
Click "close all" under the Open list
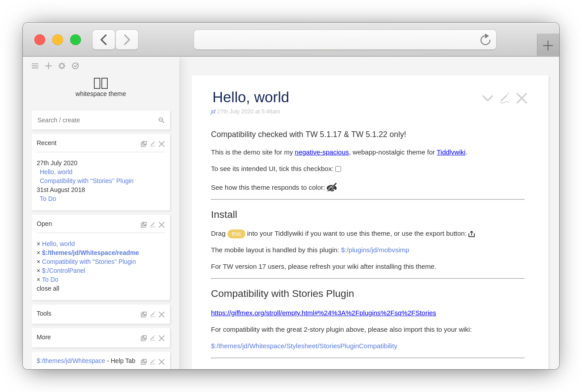point(47,288)
